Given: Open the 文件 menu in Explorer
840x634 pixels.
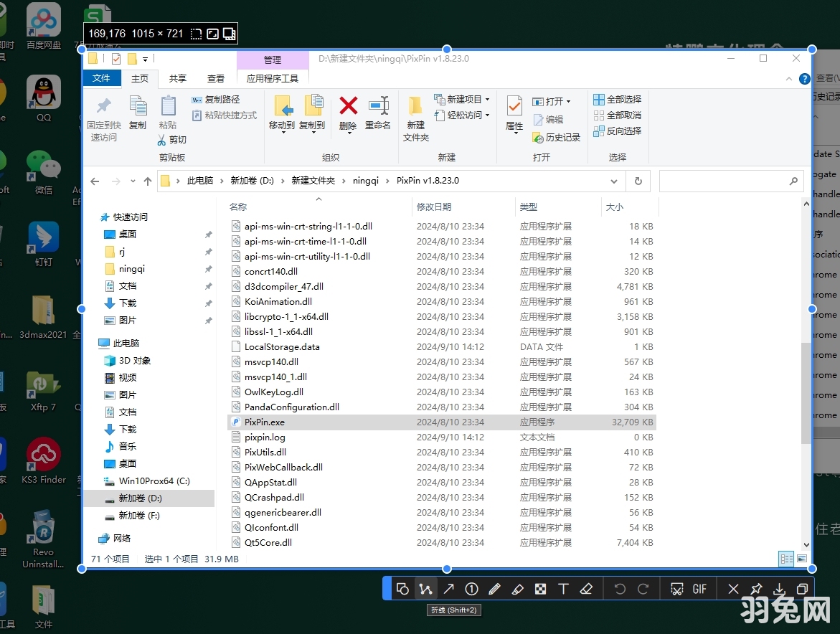Looking at the screenshot, I should point(101,79).
